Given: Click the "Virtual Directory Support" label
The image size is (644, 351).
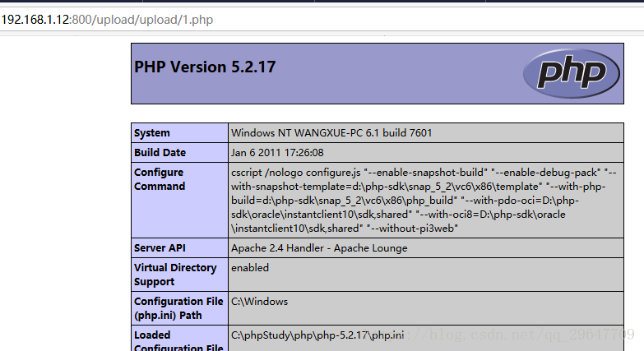Looking at the screenshot, I should point(175,275).
